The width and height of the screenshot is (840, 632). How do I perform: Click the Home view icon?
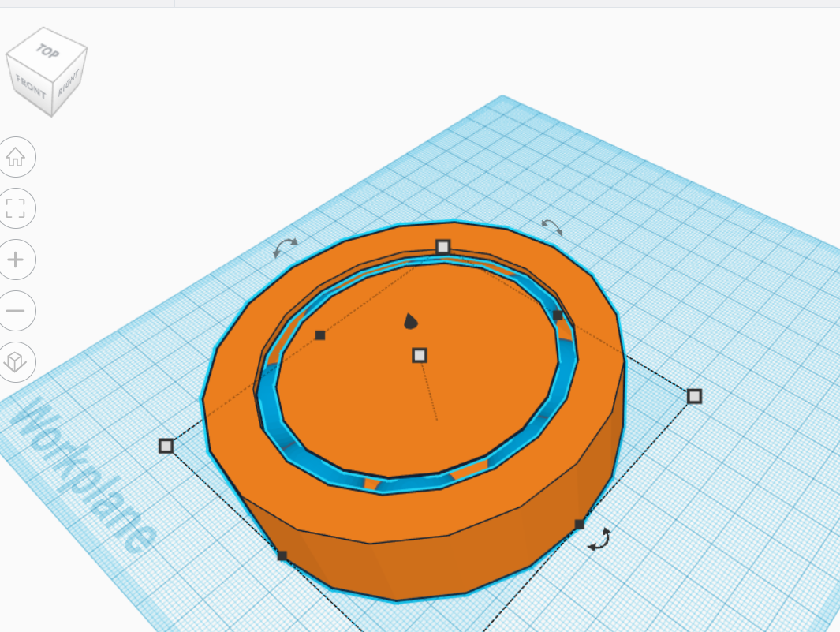coord(17,157)
